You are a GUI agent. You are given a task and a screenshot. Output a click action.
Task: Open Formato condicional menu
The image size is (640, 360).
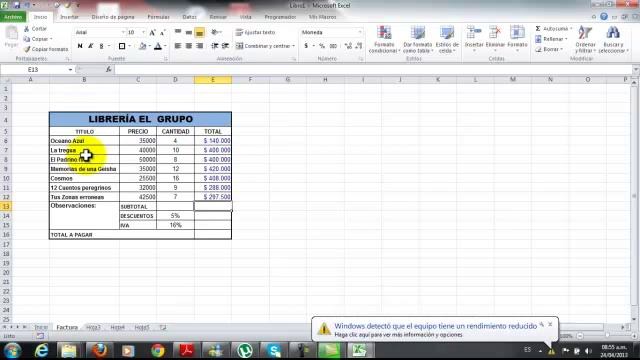point(384,39)
